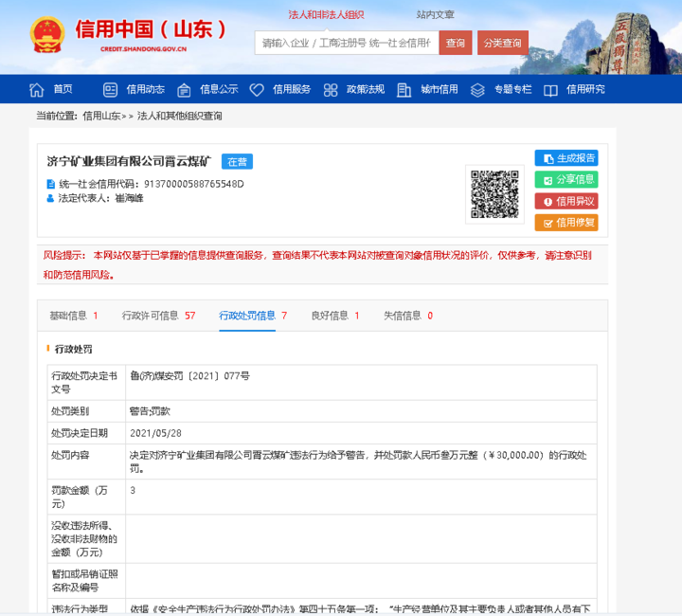Click the 信用中国（山东）site title

151,30
